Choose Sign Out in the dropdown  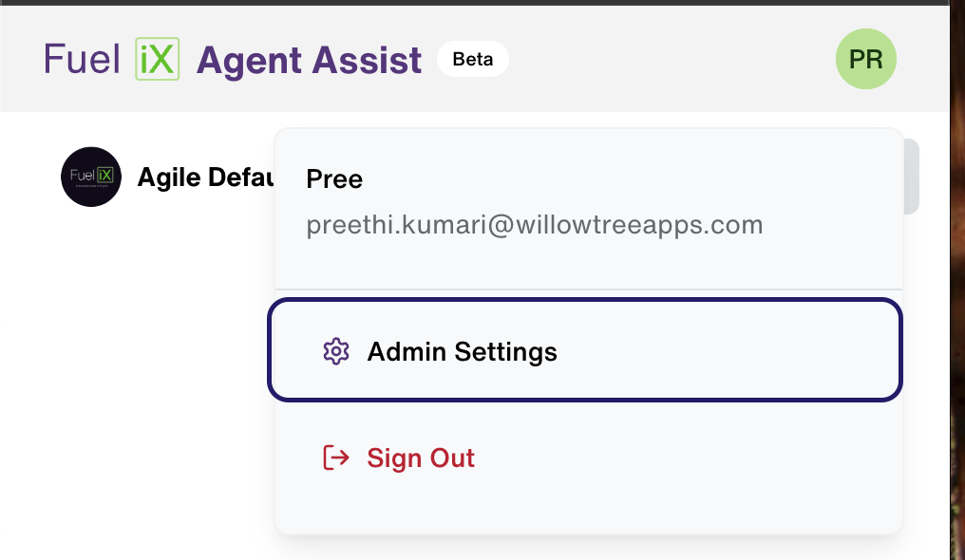click(421, 457)
